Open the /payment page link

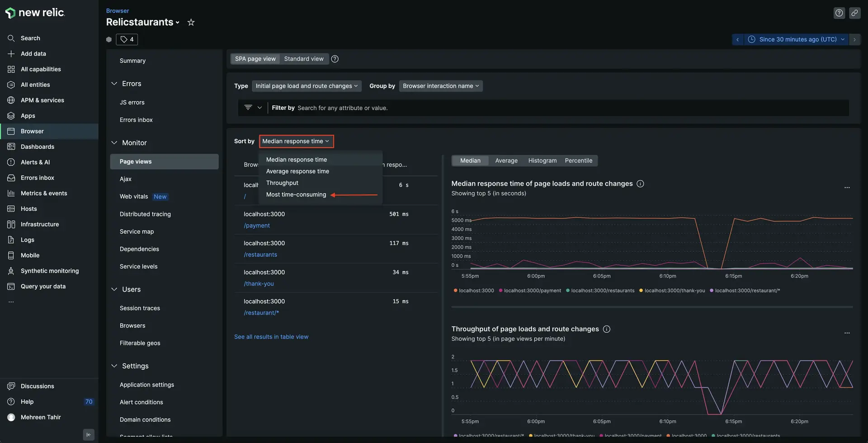pyautogui.click(x=257, y=226)
